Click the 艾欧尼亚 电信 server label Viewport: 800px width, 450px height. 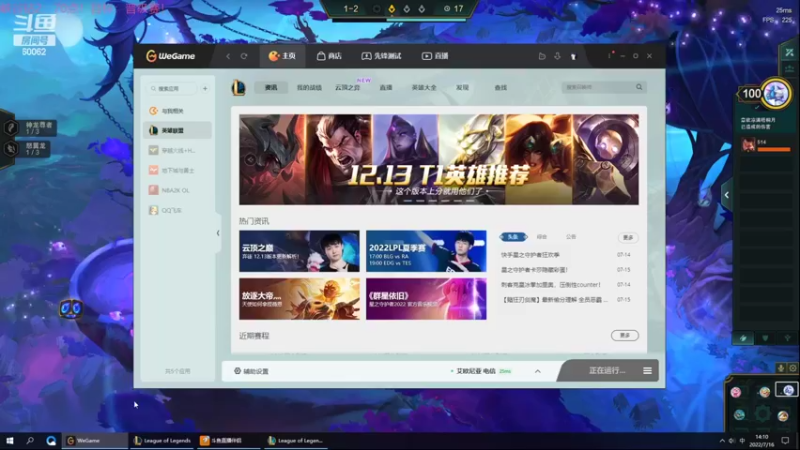(x=476, y=371)
